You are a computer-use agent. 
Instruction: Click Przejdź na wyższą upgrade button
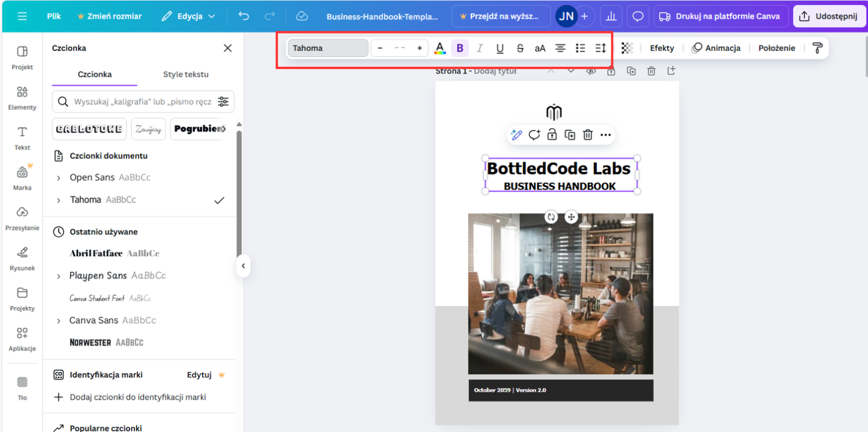[x=501, y=16]
